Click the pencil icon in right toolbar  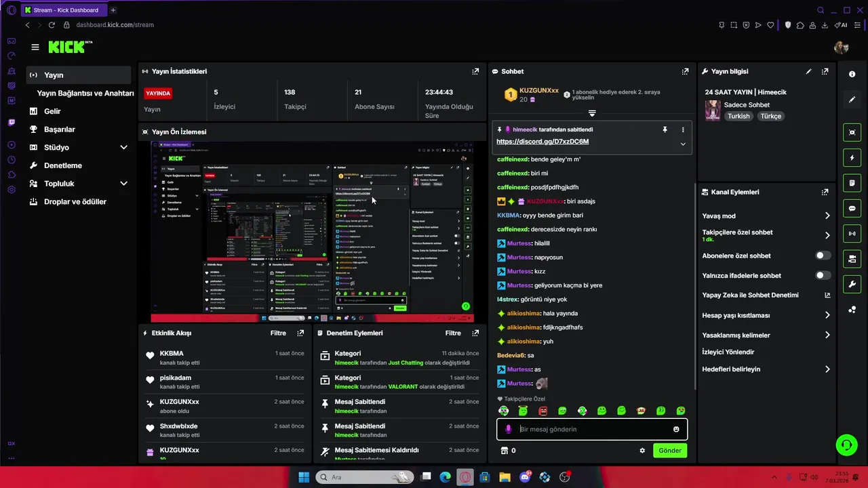(852, 100)
